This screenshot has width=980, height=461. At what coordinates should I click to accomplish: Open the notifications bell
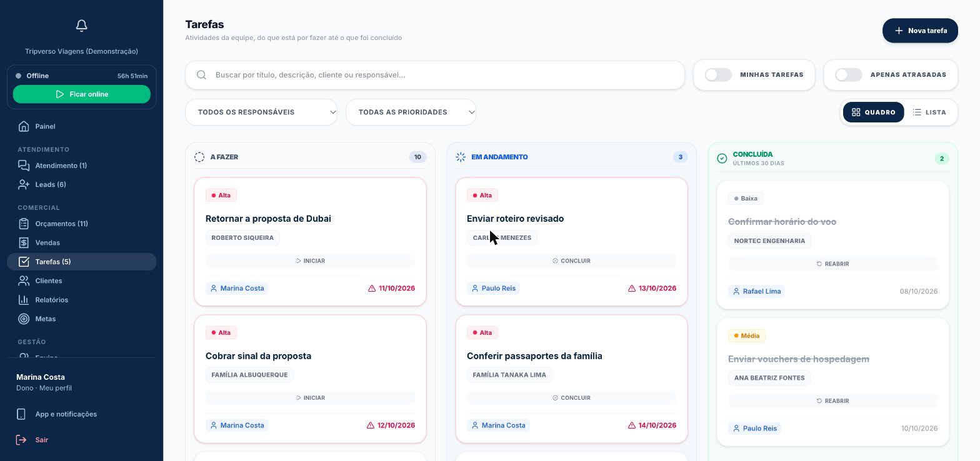point(81,26)
